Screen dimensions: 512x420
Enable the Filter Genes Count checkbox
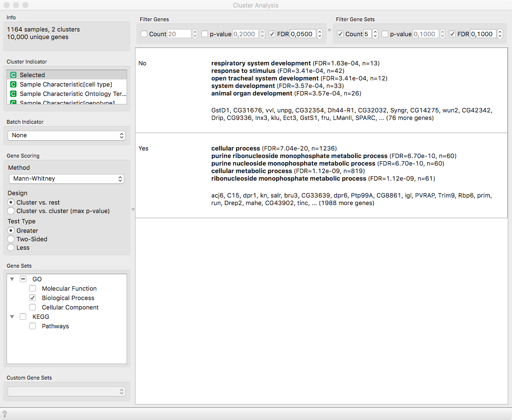pyautogui.click(x=144, y=34)
